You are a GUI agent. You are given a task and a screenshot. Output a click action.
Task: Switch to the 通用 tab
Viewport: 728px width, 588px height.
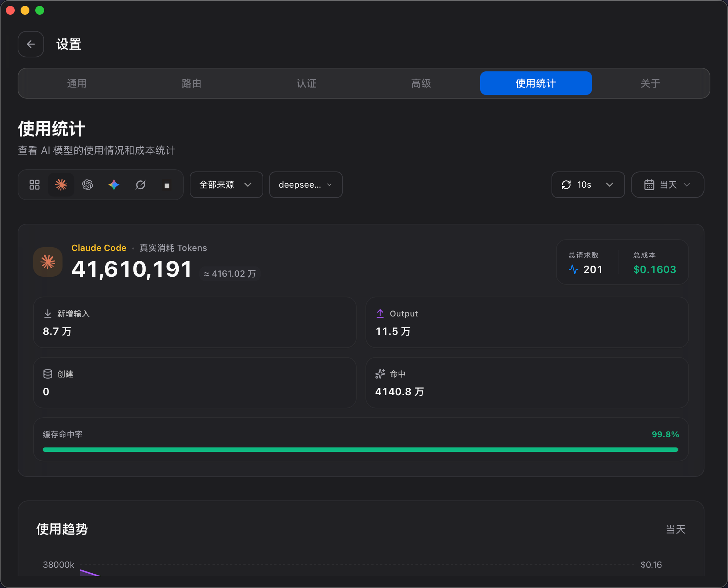click(x=77, y=83)
